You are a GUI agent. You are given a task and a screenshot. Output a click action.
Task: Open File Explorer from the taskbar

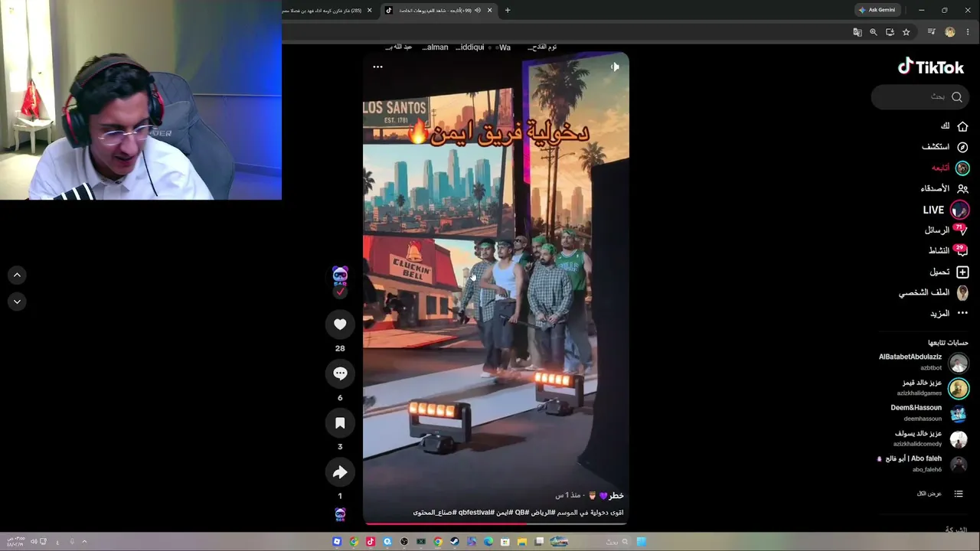(x=522, y=542)
